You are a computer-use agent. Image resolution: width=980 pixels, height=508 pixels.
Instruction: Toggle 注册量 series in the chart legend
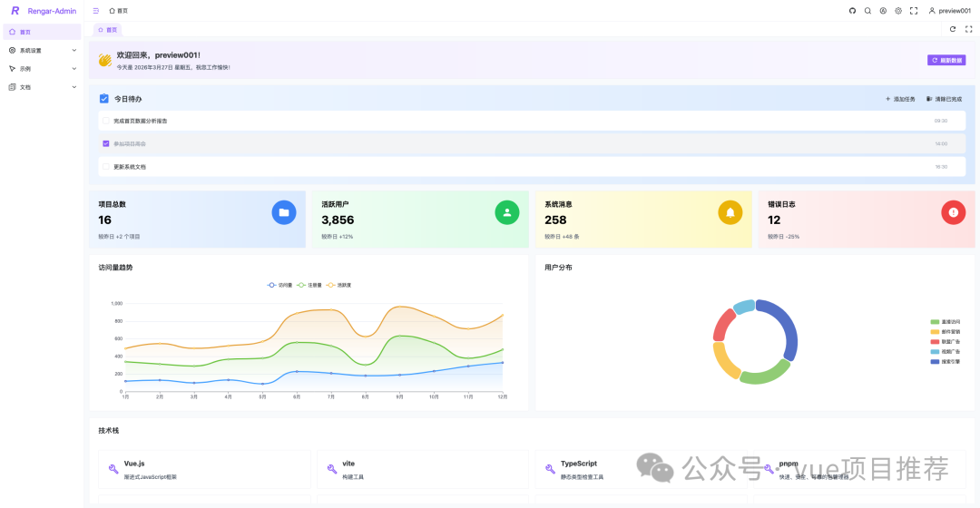309,285
